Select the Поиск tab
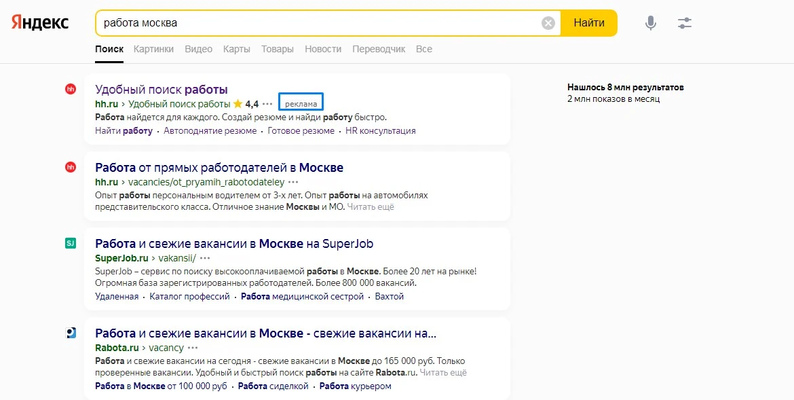Image resolution: width=794 pixels, height=400 pixels. pyautogui.click(x=109, y=49)
